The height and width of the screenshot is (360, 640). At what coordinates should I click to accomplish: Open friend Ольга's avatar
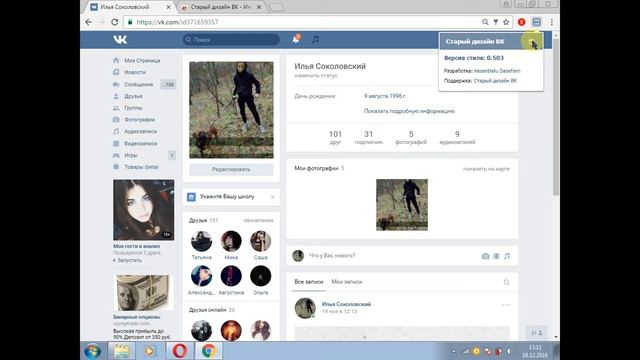coord(260,276)
